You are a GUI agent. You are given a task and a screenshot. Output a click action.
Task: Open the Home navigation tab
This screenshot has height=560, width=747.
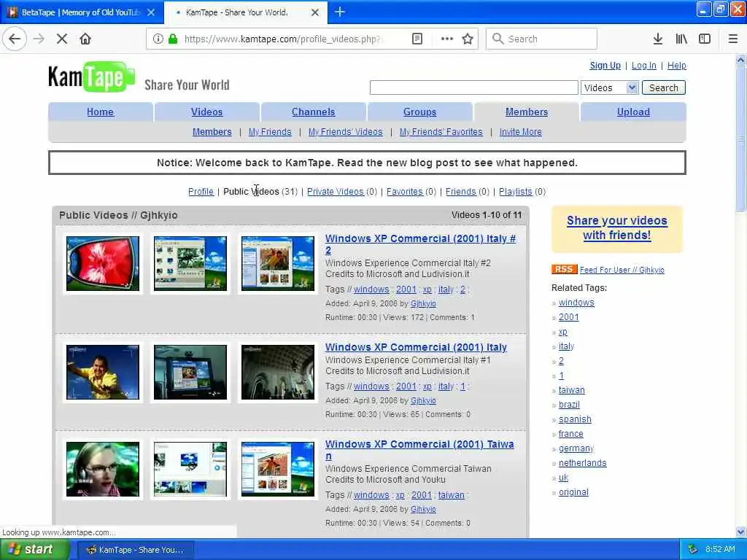[100, 112]
